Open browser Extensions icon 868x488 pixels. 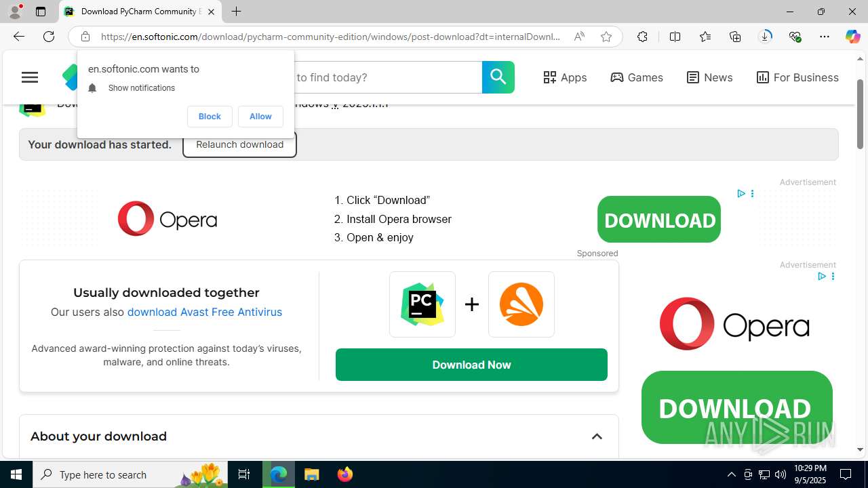pyautogui.click(x=642, y=37)
